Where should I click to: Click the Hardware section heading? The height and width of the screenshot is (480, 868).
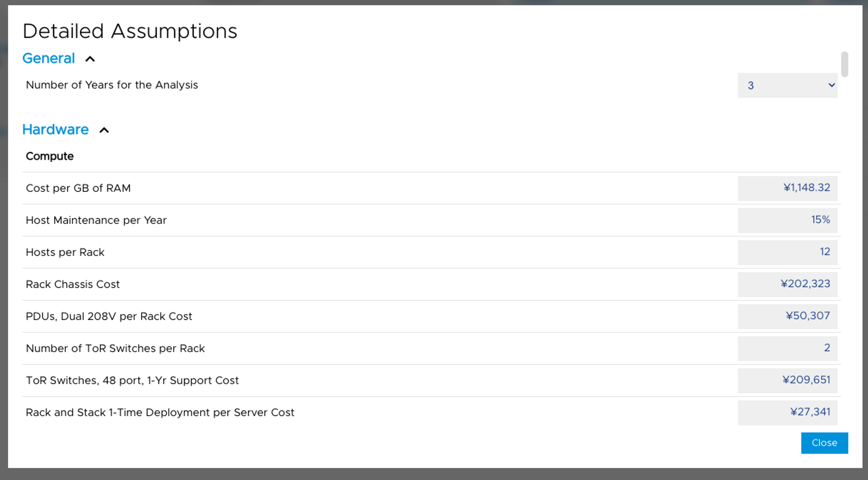tap(55, 129)
